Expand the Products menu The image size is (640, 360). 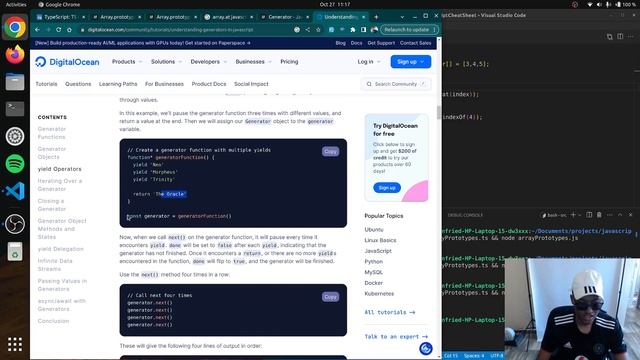tap(127, 62)
